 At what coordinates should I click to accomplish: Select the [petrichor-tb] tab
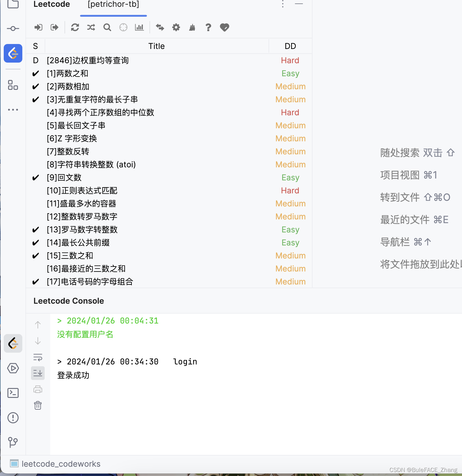(113, 4)
